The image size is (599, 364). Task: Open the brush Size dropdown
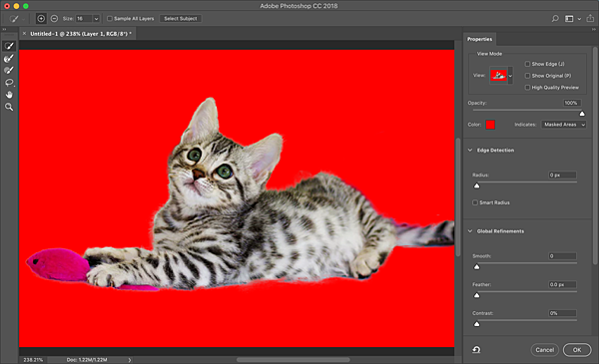pos(96,18)
